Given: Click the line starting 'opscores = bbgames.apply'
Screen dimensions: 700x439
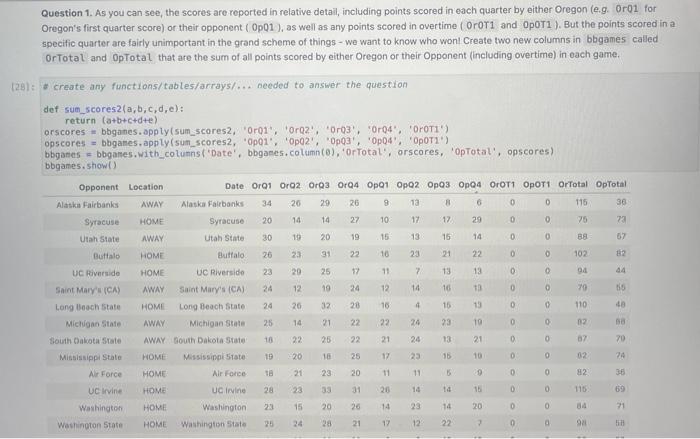Looking at the screenshot, I should 246,142.
